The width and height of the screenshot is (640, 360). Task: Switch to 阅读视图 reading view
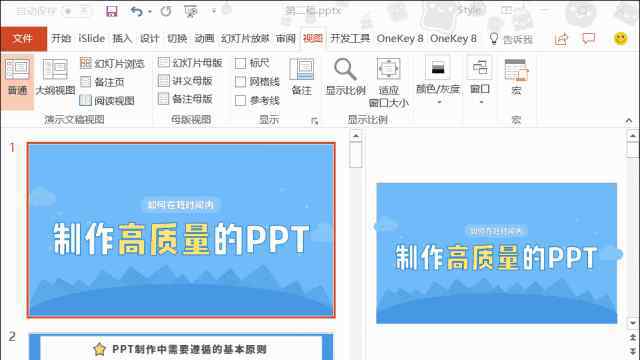[x=107, y=100]
